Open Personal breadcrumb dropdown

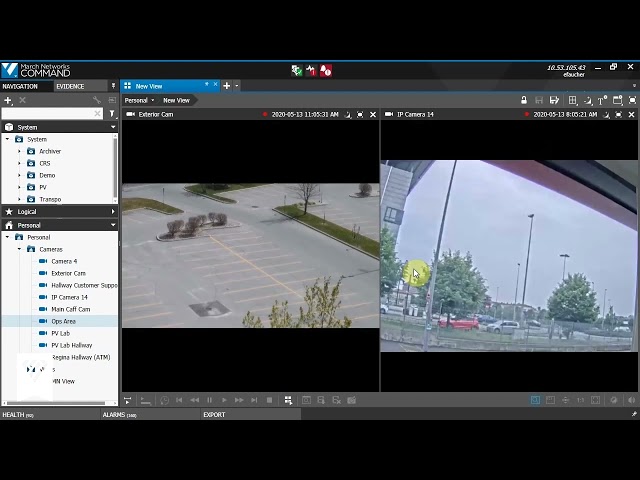153,100
